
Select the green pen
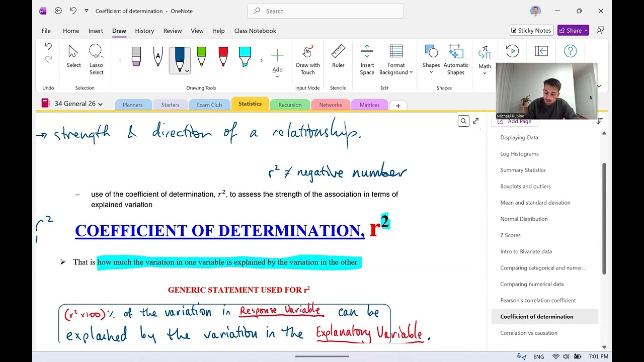pyautogui.click(x=201, y=56)
